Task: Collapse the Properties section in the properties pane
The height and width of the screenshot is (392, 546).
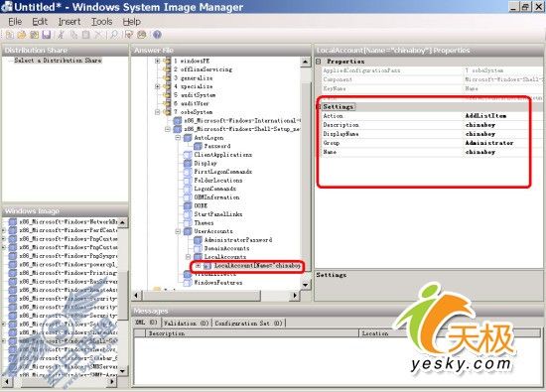Action: [x=319, y=62]
